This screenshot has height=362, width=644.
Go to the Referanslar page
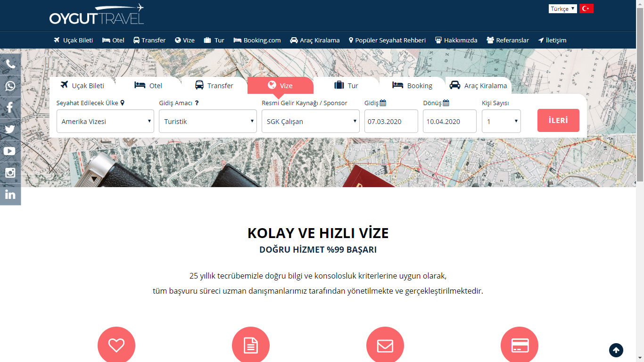[x=508, y=40]
